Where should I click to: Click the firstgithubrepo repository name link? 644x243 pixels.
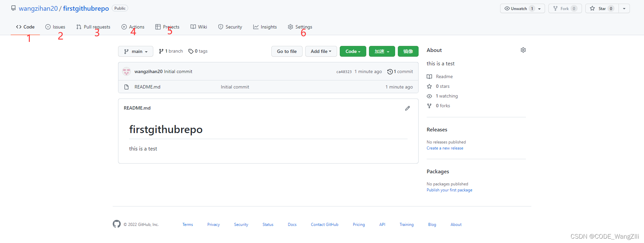86,8
